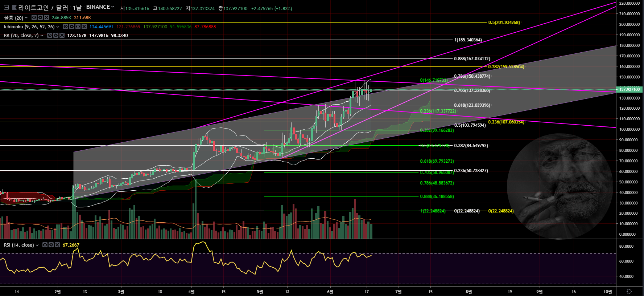The width and height of the screenshot is (644, 296).
Task: Select the 볼륨 (20) legend title
Action: [x=13, y=18]
